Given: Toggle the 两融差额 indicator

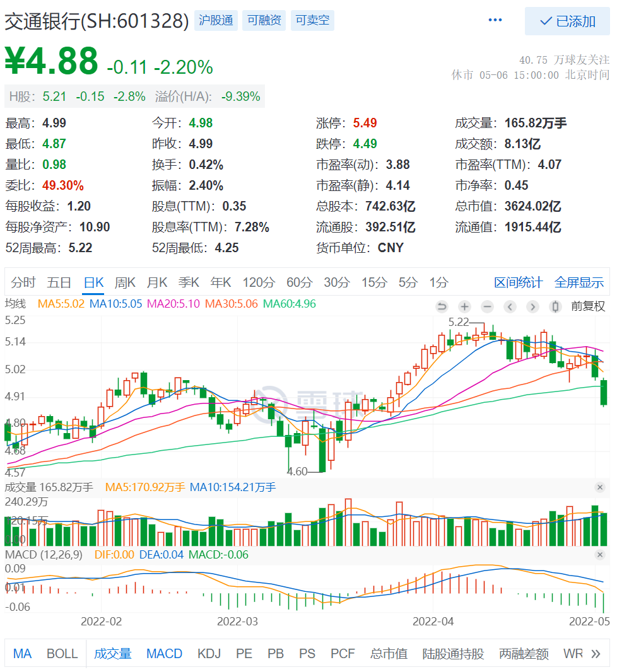Looking at the screenshot, I should pyautogui.click(x=524, y=654).
